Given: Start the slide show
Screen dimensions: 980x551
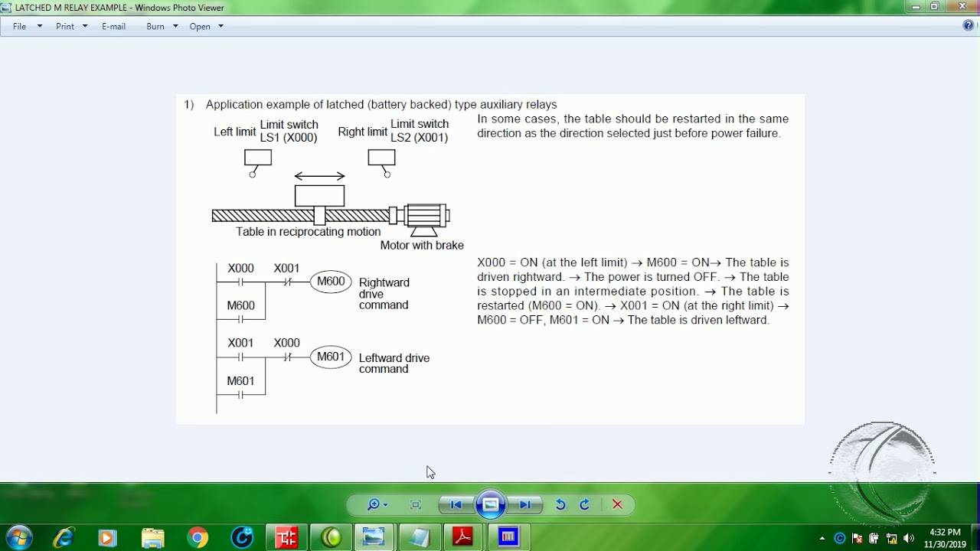Looking at the screenshot, I should (x=491, y=504).
